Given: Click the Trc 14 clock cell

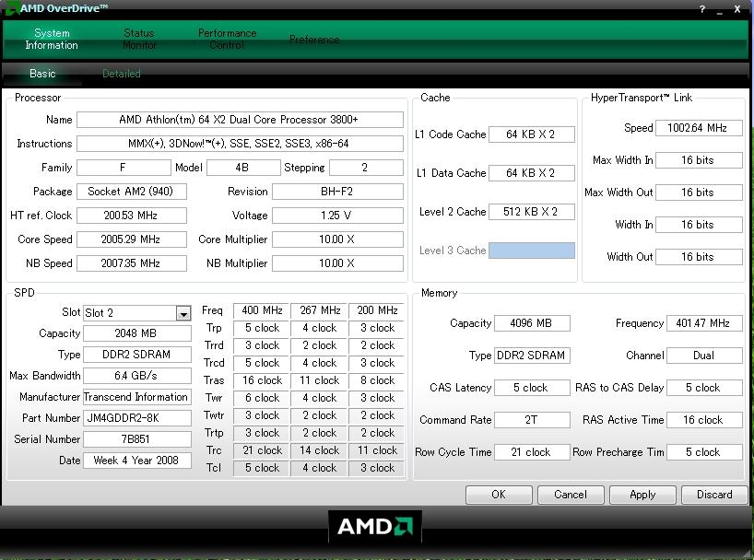Looking at the screenshot, I should click(319, 450).
